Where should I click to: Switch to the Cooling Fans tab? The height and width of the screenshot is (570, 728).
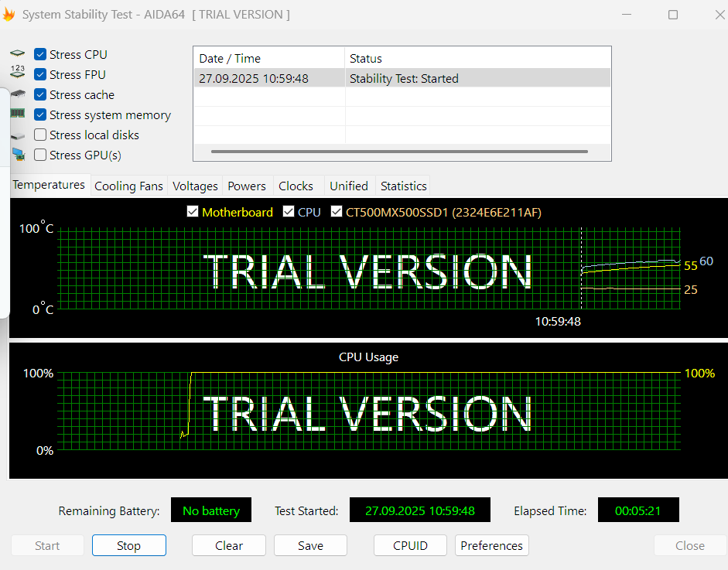coord(128,186)
